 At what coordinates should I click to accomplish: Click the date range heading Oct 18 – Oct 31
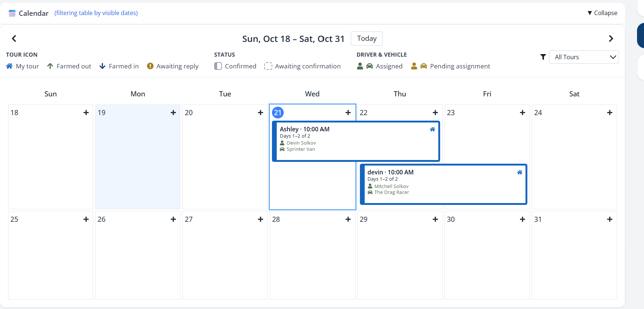point(293,39)
